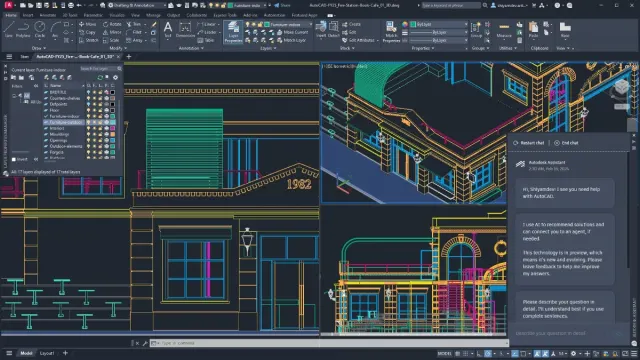The width and height of the screenshot is (640, 360).
Task: Select the Polyline tool
Action: click(23, 30)
